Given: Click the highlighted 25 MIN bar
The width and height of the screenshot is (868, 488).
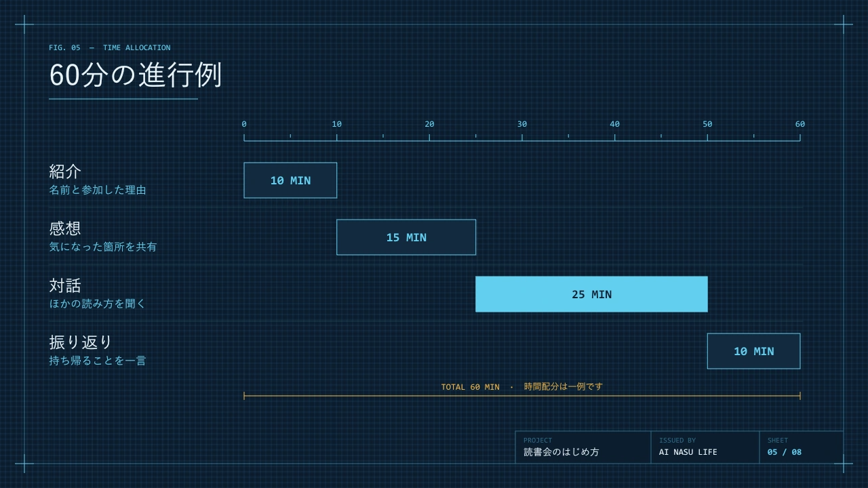Looking at the screenshot, I should point(591,294).
